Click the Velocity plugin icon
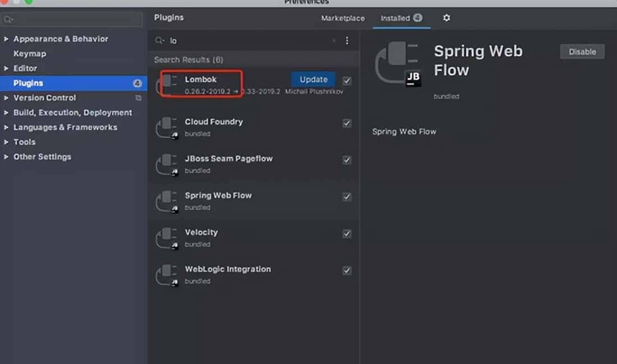 (x=167, y=238)
